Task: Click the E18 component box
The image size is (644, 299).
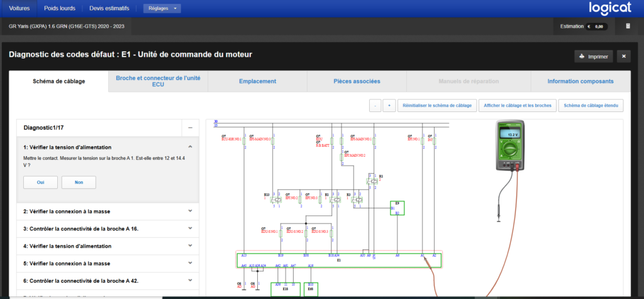Action: [286, 289]
